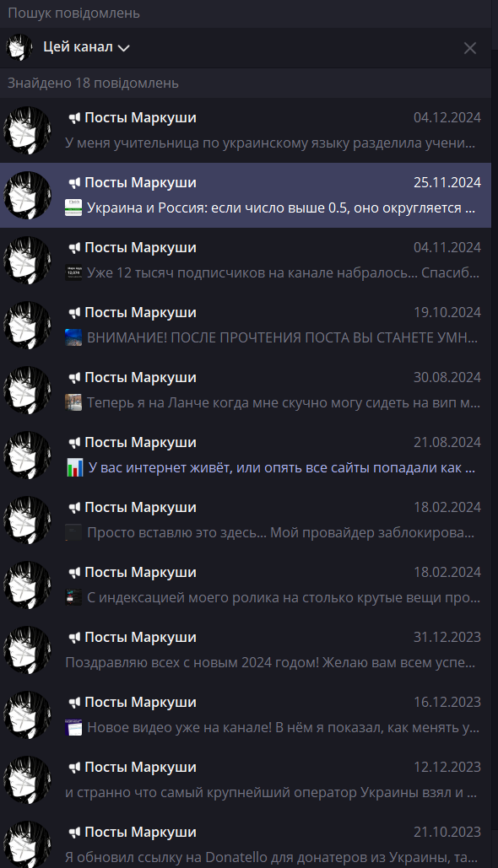Open the 'Новое видео уже на канале' result

click(246, 714)
